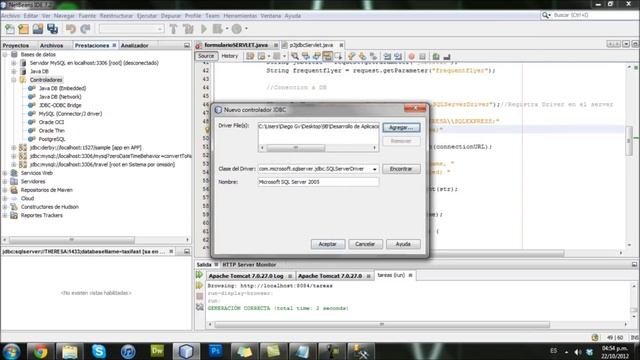This screenshot has width=640, height=360.
Task: Click the Stop Macro Recording icon
Action: coord(422,56)
